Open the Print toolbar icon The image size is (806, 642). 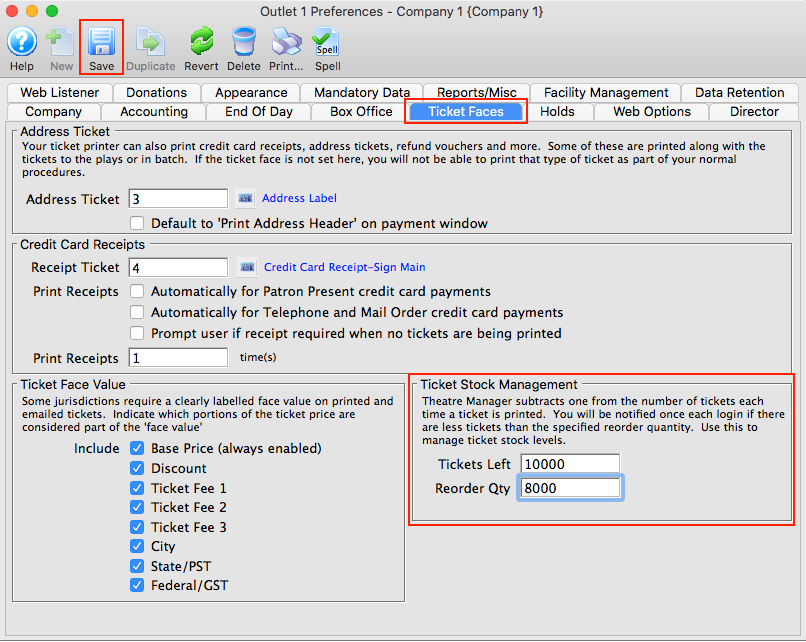point(286,42)
